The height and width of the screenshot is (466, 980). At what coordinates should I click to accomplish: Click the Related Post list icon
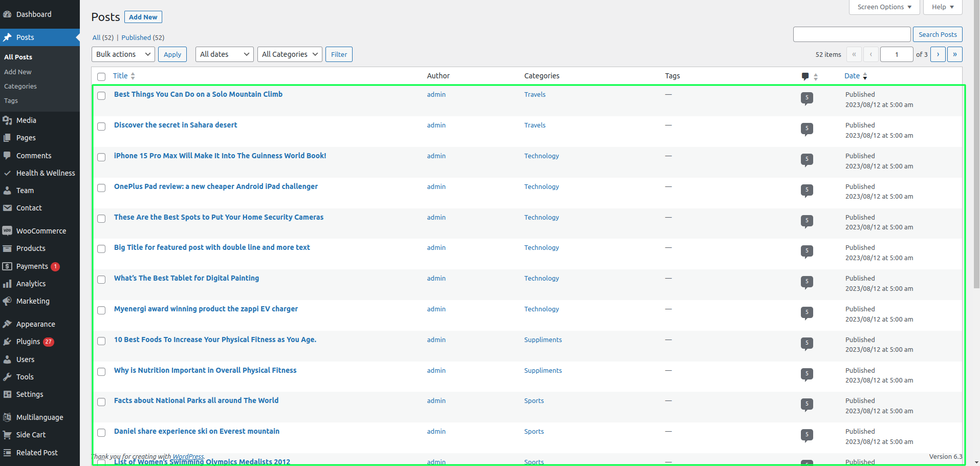(7, 453)
